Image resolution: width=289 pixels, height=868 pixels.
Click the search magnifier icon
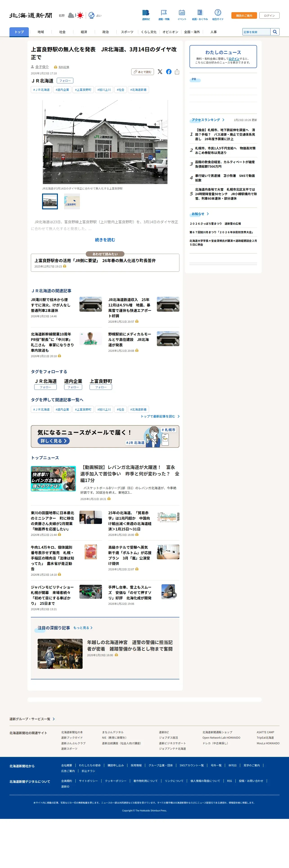coord(275,32)
